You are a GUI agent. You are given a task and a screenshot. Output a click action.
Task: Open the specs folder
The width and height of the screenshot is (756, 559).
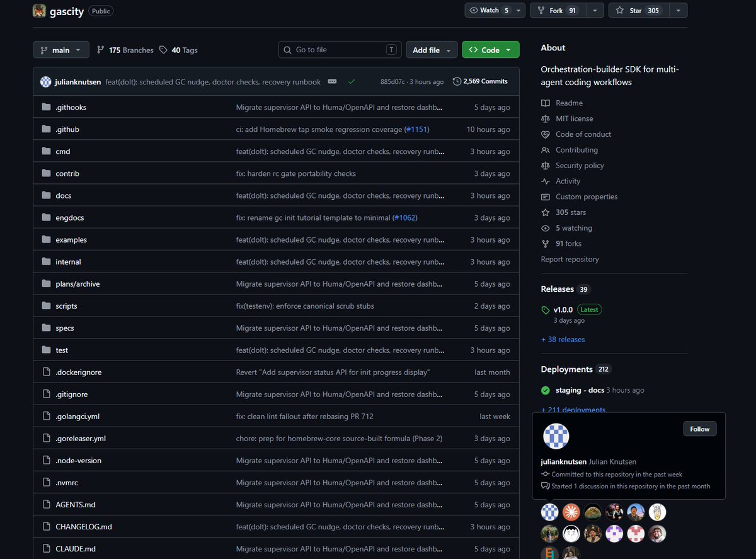pos(65,328)
